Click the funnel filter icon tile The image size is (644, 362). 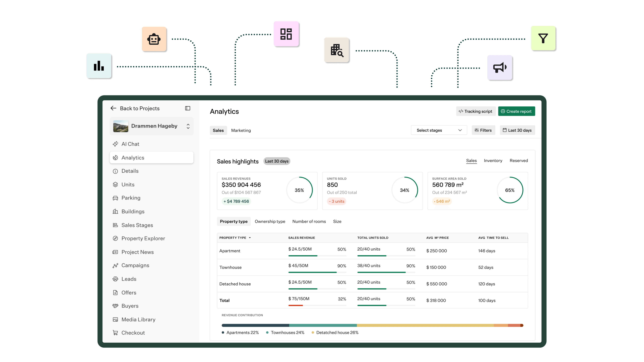pos(543,38)
